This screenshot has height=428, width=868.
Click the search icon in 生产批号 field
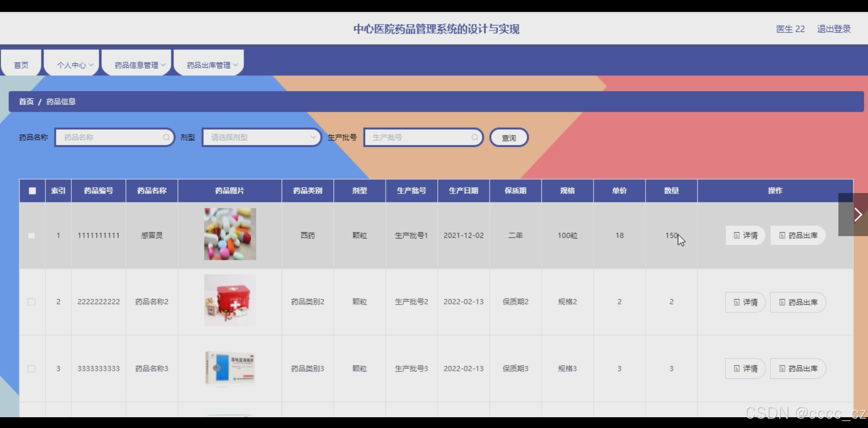pyautogui.click(x=475, y=137)
